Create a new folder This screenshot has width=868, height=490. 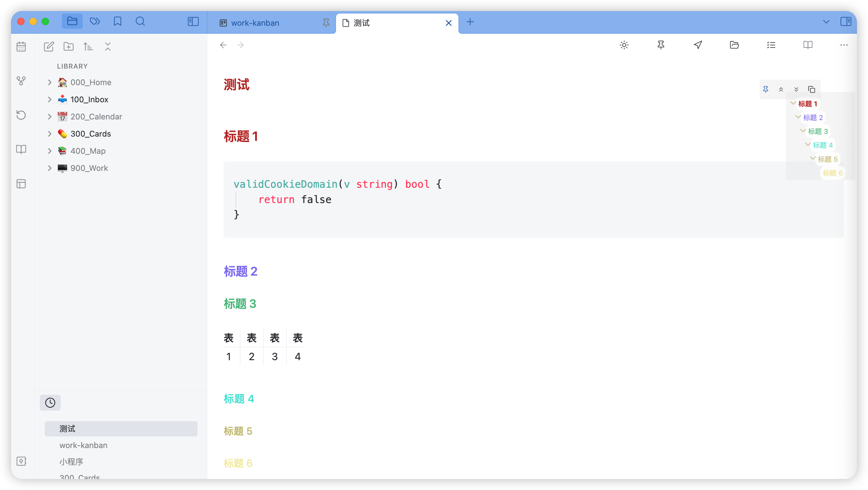68,46
